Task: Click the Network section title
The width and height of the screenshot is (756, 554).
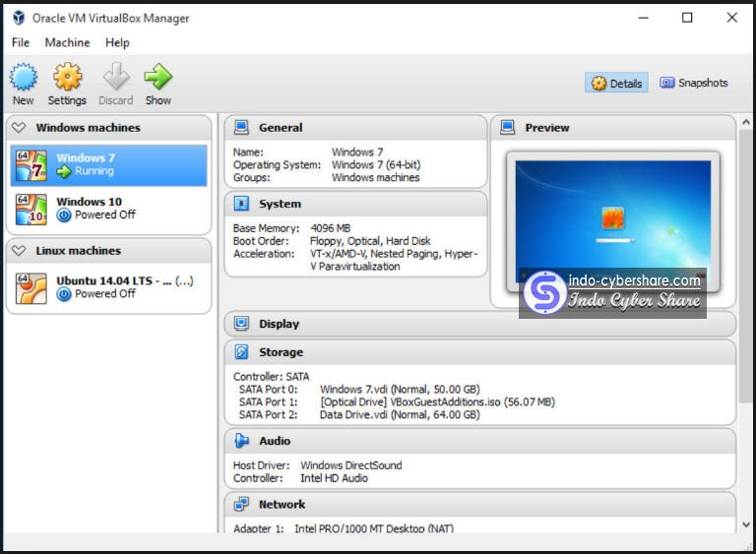Action: point(283,505)
